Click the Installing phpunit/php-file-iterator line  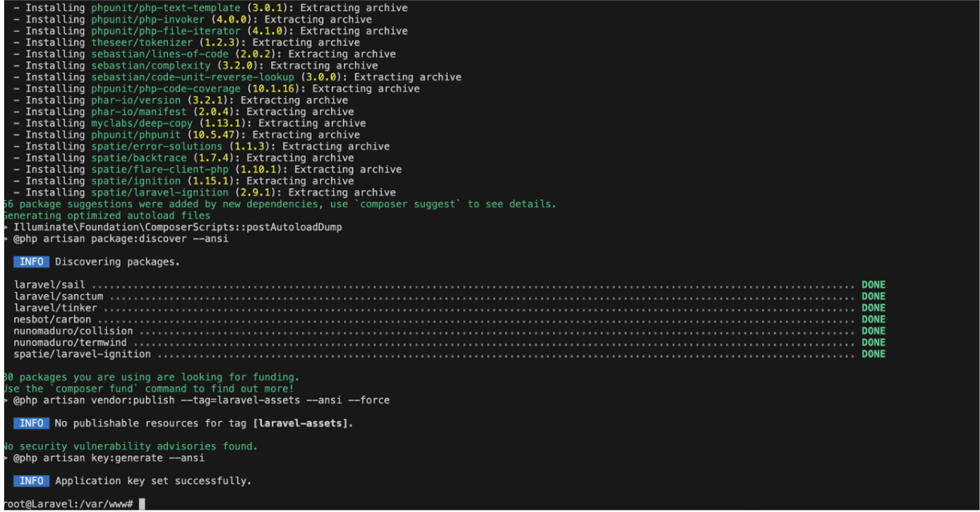tap(210, 31)
